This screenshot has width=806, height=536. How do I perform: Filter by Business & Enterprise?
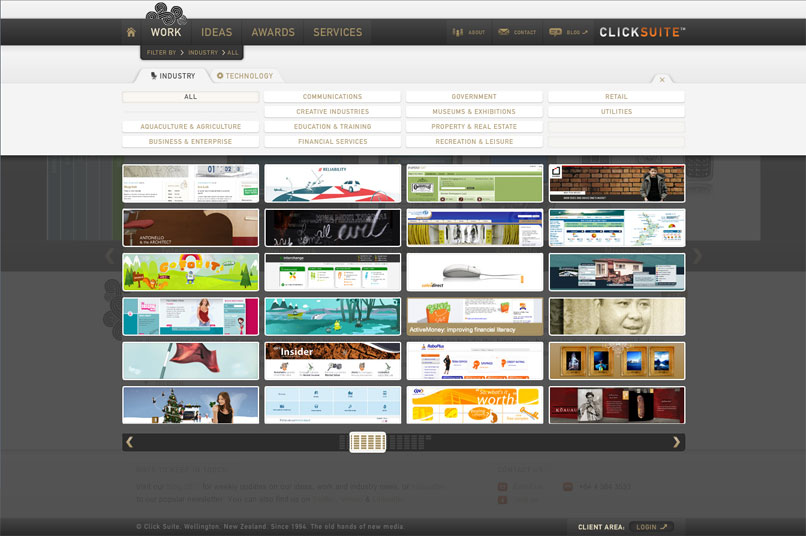coord(191,141)
